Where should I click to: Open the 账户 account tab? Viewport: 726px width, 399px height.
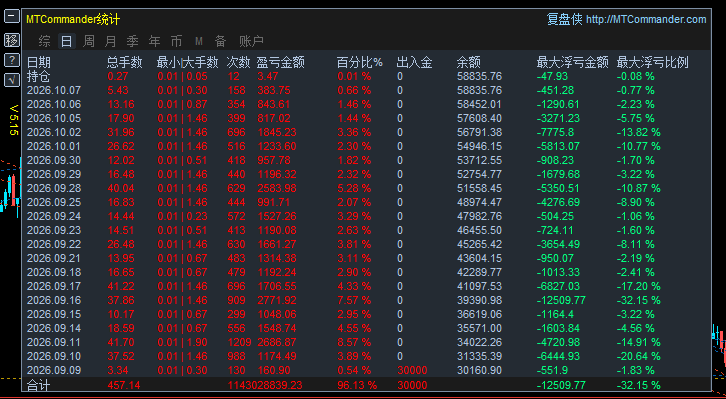point(251,41)
